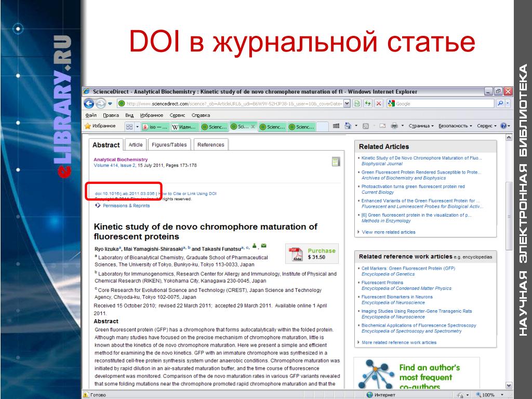Open Quick Tabs grid icon
The width and height of the screenshot is (532, 399).
[129, 127]
